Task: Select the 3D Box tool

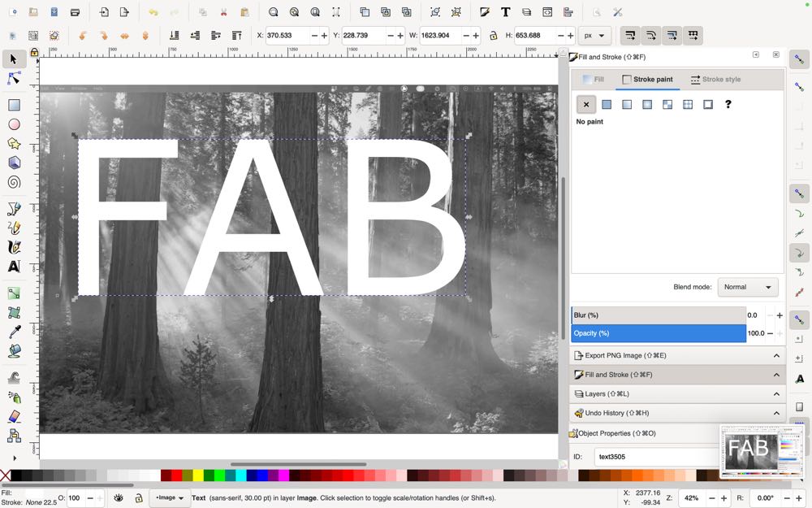Action: [14, 163]
